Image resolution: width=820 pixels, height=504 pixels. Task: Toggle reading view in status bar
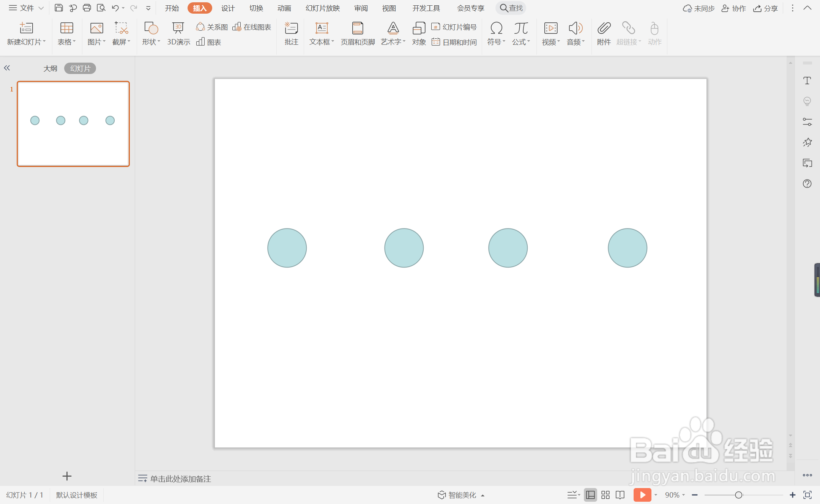coord(620,495)
